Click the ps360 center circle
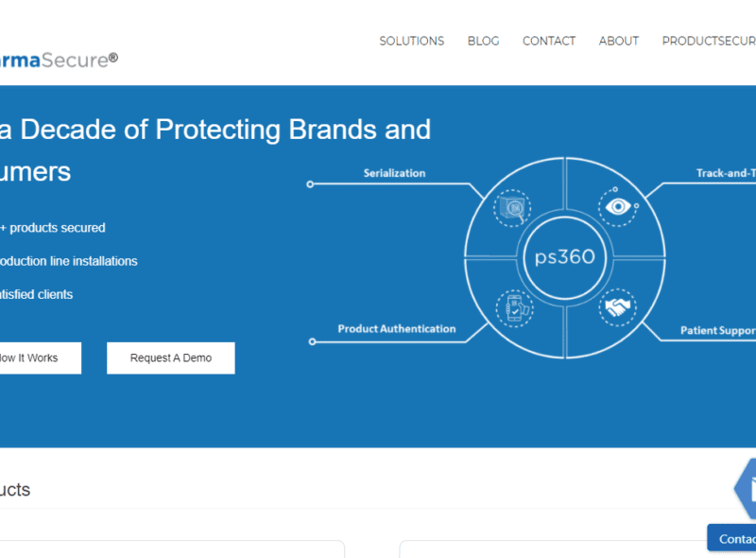This screenshot has width=756, height=558. (x=564, y=257)
